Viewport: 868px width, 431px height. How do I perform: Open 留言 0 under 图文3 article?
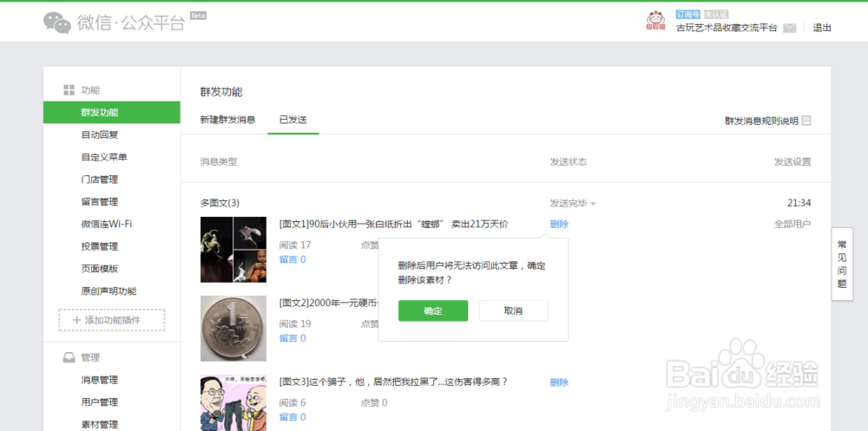click(x=293, y=416)
